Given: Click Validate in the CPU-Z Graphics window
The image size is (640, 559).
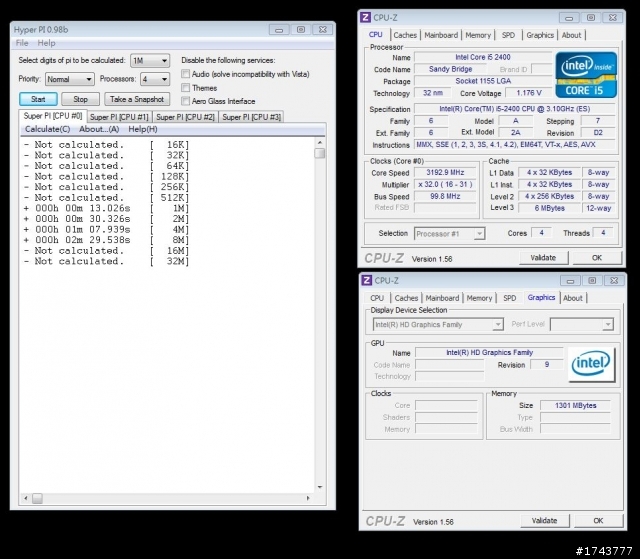Looking at the screenshot, I should pos(544,520).
